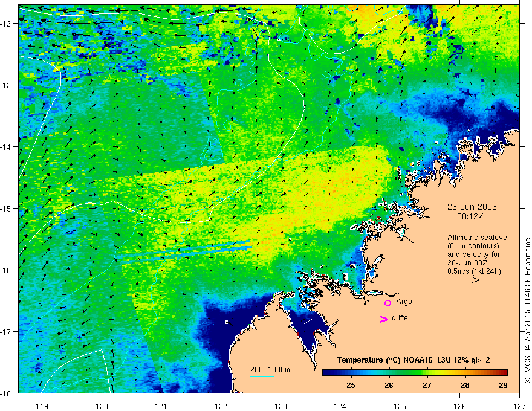Click latitude label -14
Screen dimensions: 532x411
7,147
